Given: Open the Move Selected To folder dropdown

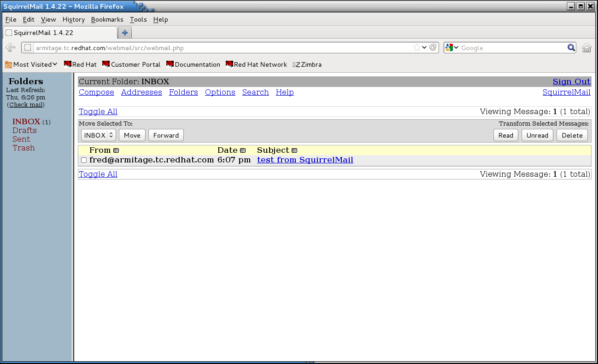Looking at the screenshot, I should coord(98,135).
